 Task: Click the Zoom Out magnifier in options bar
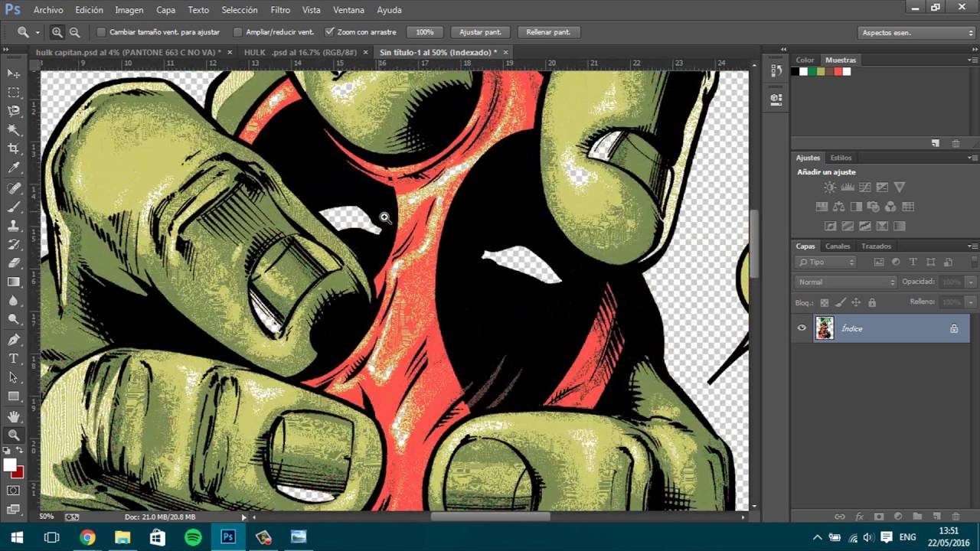(x=74, y=32)
